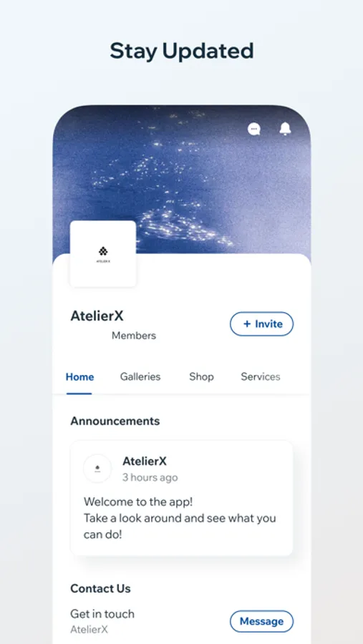This screenshot has width=363, height=644.
Task: Tap the Contact Us section heading
Action: [101, 589]
